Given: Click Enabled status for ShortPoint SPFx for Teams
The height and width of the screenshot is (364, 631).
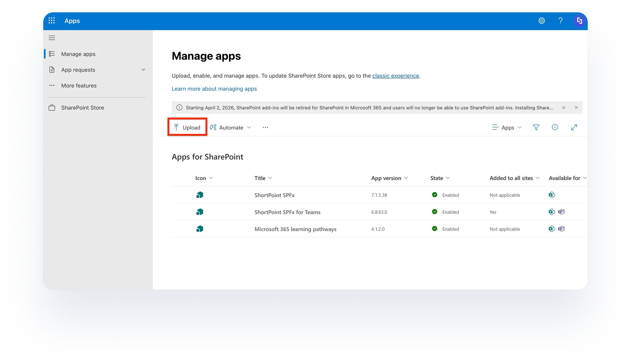Looking at the screenshot, I should pos(445,212).
